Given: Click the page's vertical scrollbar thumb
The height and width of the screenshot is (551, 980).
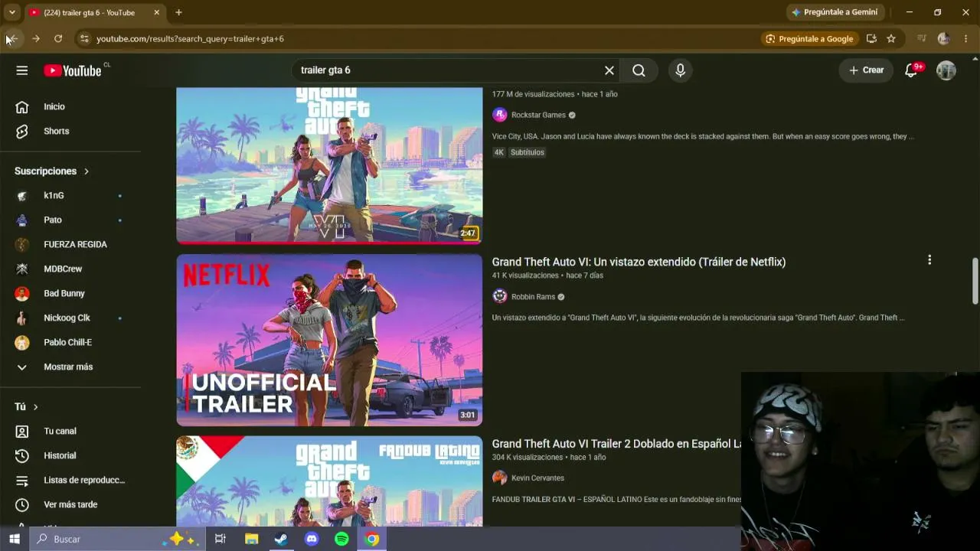Looking at the screenshot, I should pyautogui.click(x=975, y=281).
